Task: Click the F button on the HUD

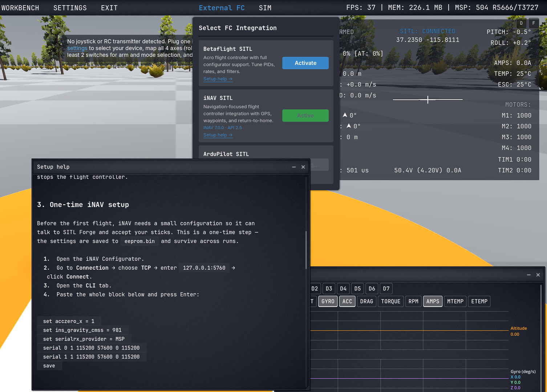Action: (534, 23)
